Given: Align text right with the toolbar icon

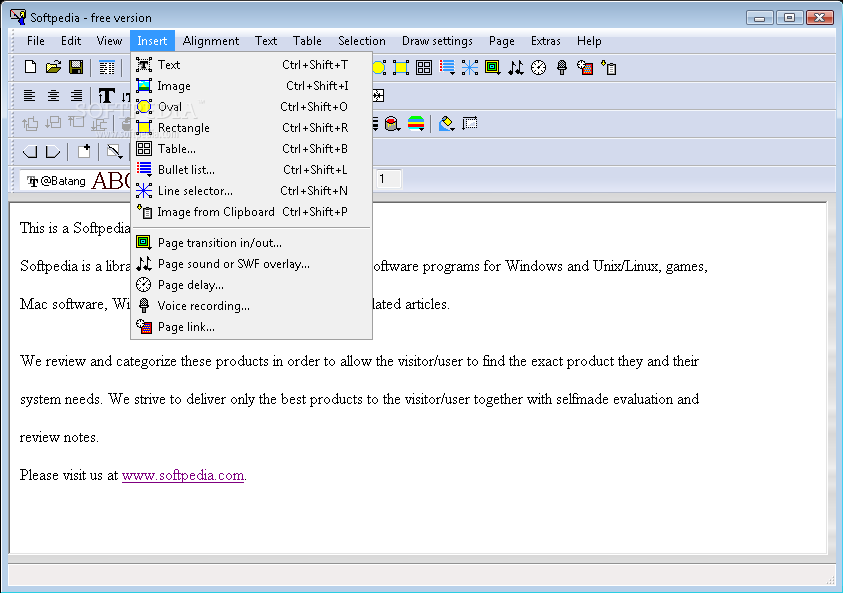Looking at the screenshot, I should 76,96.
